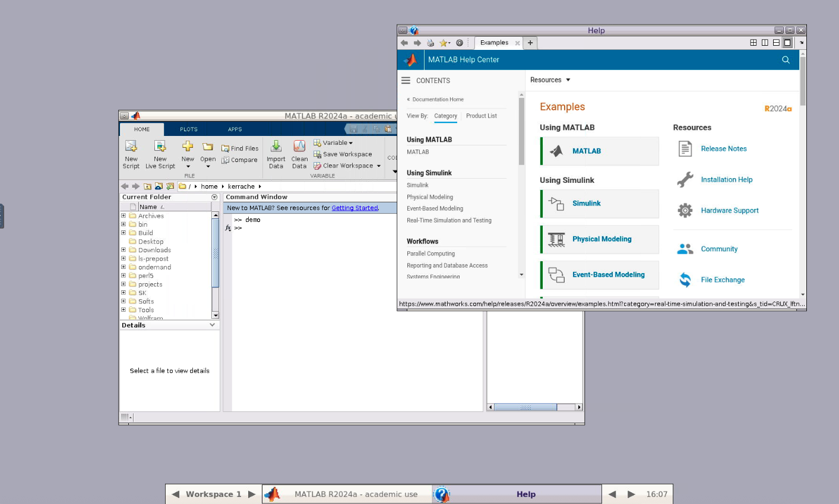Viewport: 839px width, 504px height.
Task: Click the Open folder icon
Action: [208, 147]
